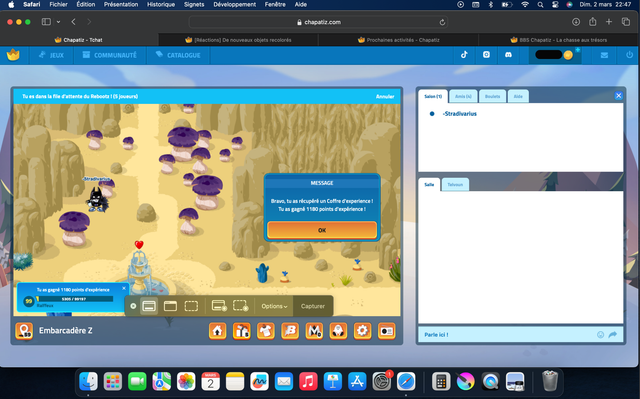
Task: Switch to 'Prochaines activités - Chapatiz' browser tab
Action: tap(398, 40)
